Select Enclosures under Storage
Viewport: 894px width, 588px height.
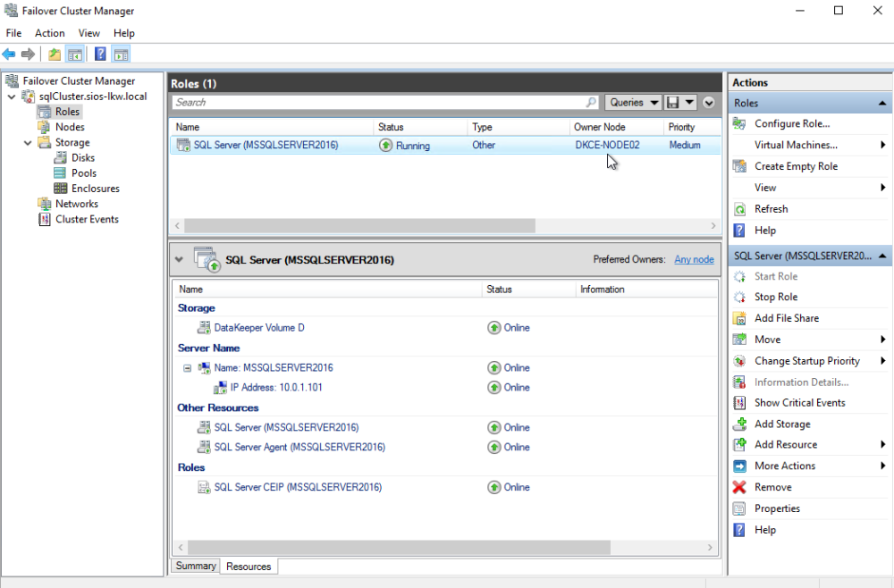coord(96,189)
